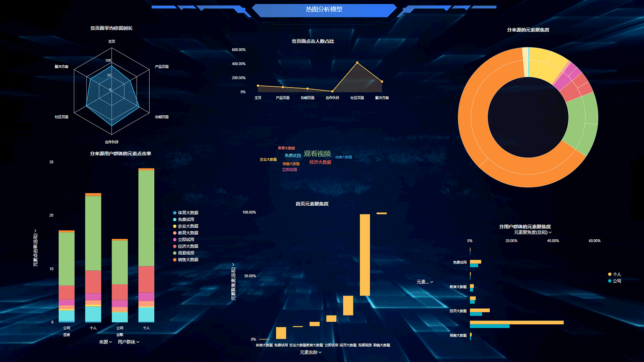Click the green segment of the tallest stacked bar
This screenshot has height=362, width=644.
point(146,218)
